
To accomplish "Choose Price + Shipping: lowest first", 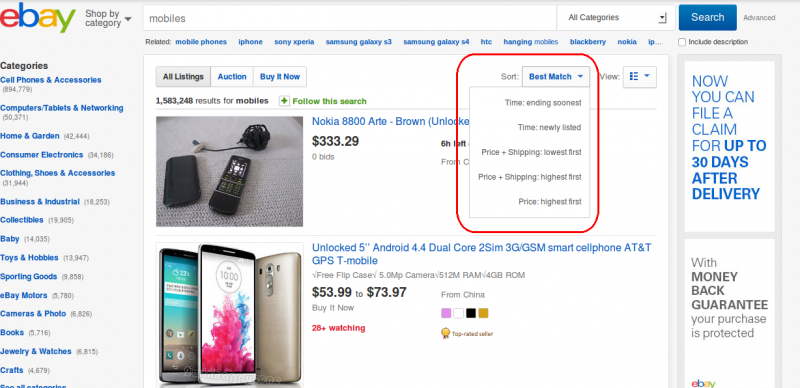I will (x=531, y=152).
